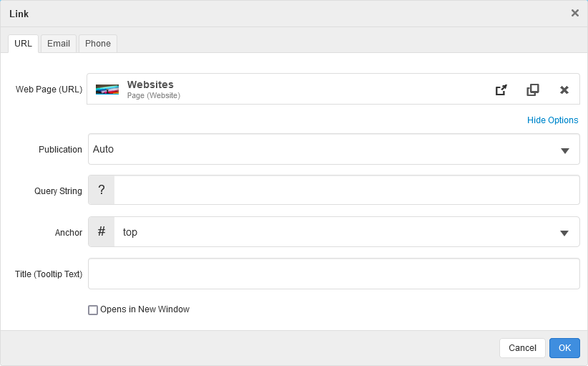Click the hash symbol Anchor prefix
The image size is (588, 366).
click(x=102, y=232)
